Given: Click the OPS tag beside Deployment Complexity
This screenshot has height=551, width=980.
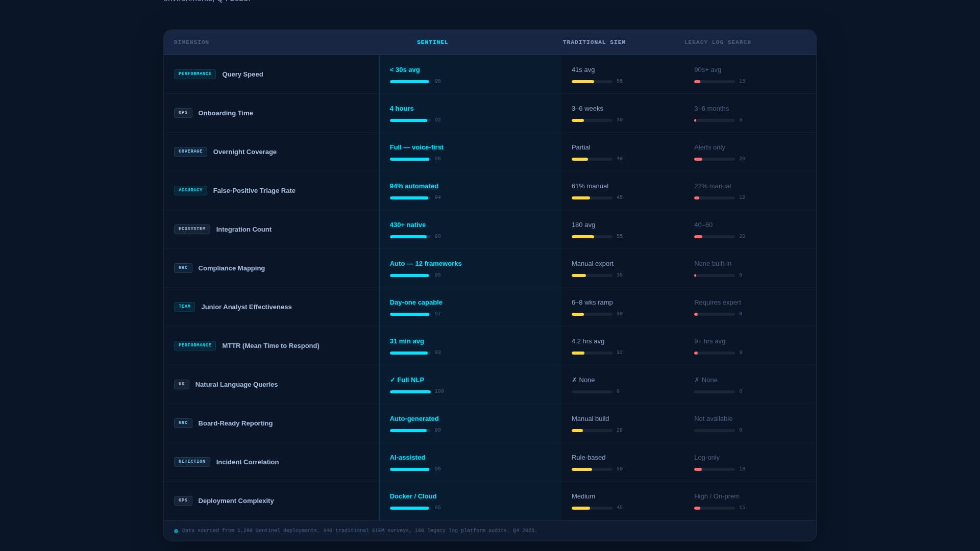Looking at the screenshot, I should tap(183, 500).
